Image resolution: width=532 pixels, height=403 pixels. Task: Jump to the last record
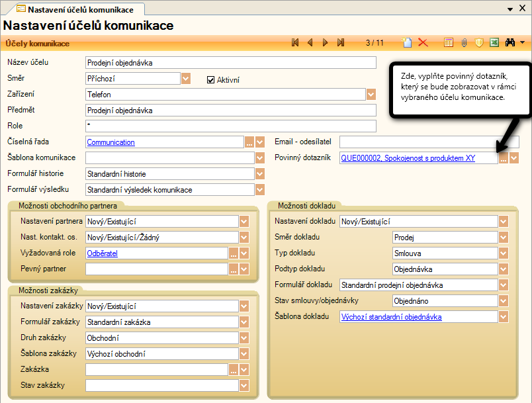pyautogui.click(x=340, y=43)
